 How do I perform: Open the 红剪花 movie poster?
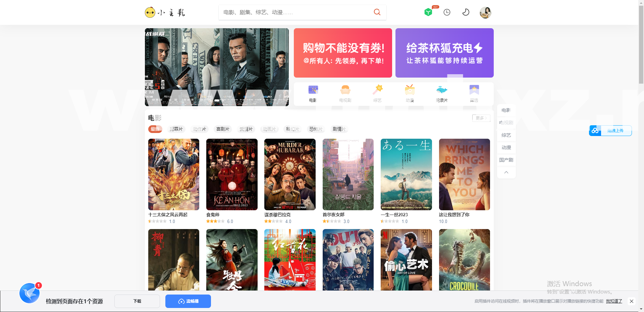[x=290, y=260]
